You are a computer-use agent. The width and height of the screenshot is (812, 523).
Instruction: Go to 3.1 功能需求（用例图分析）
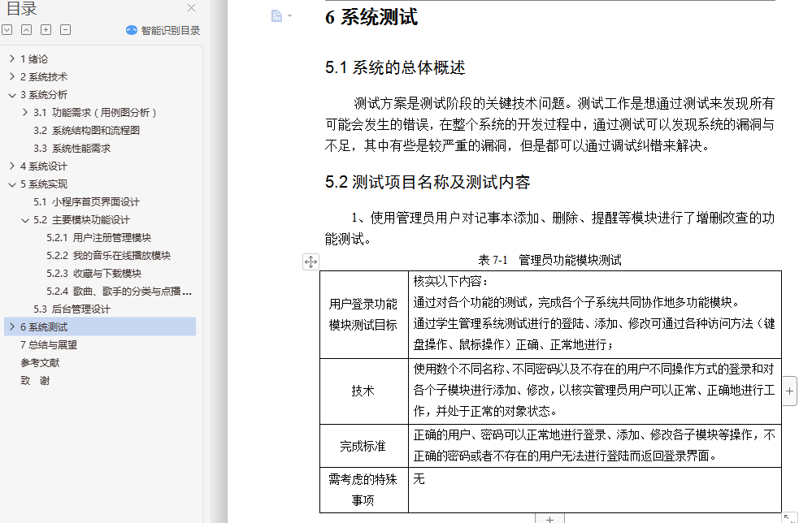pyautogui.click(x=95, y=112)
